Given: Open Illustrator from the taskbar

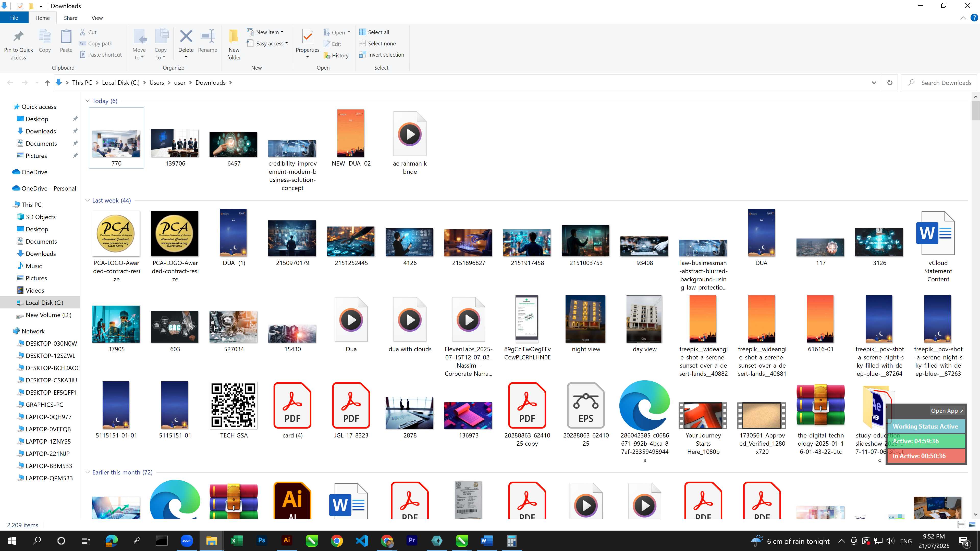Looking at the screenshot, I should [286, 540].
